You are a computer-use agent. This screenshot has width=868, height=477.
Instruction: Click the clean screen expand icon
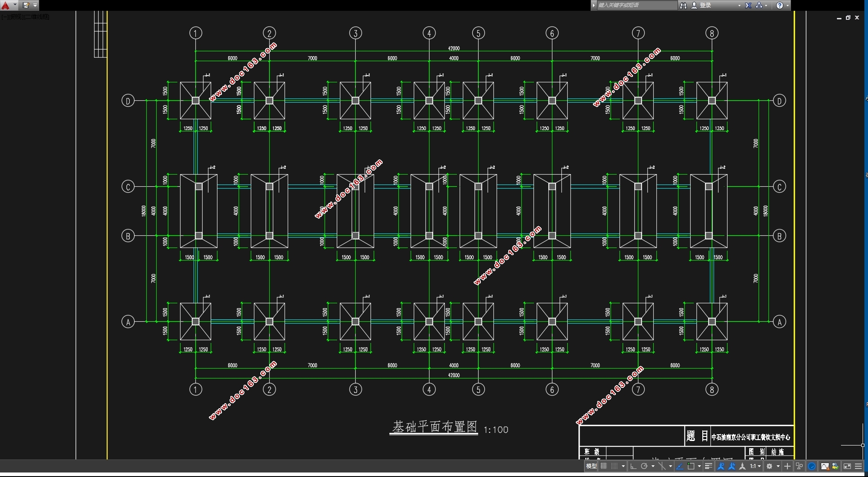847,466
